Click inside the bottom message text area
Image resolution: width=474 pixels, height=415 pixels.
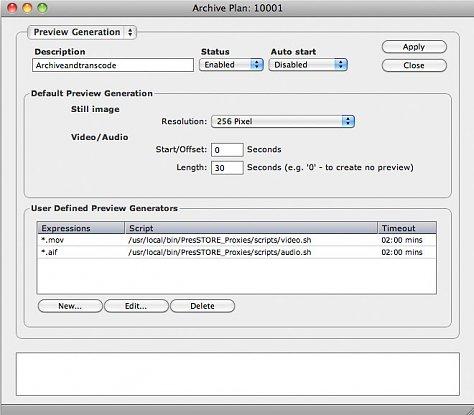pos(238,374)
